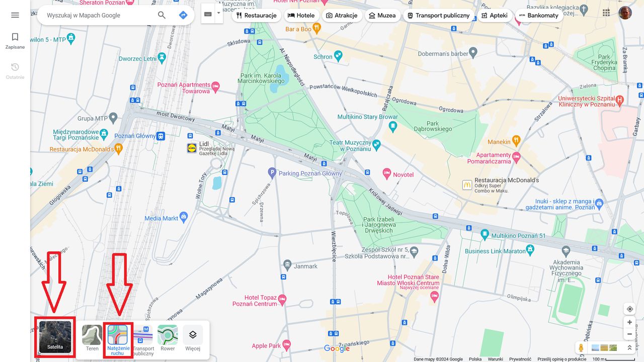Filter by Restauracje
644x362 pixels.
pos(256,15)
